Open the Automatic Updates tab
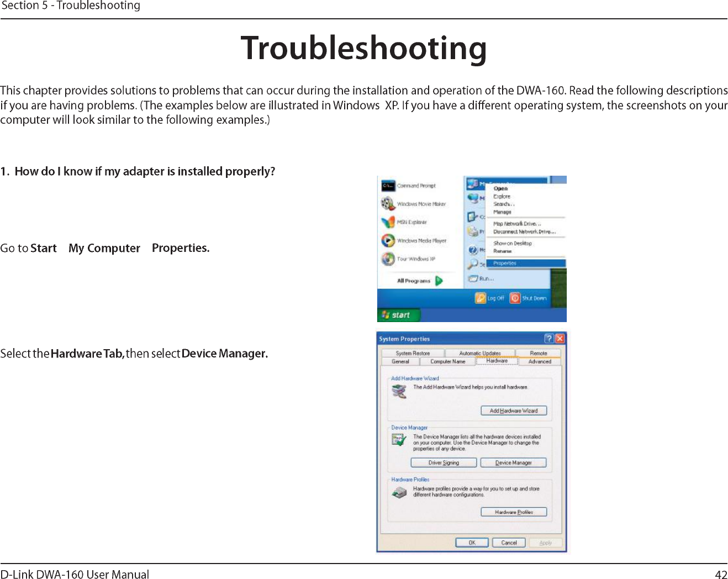 point(480,353)
